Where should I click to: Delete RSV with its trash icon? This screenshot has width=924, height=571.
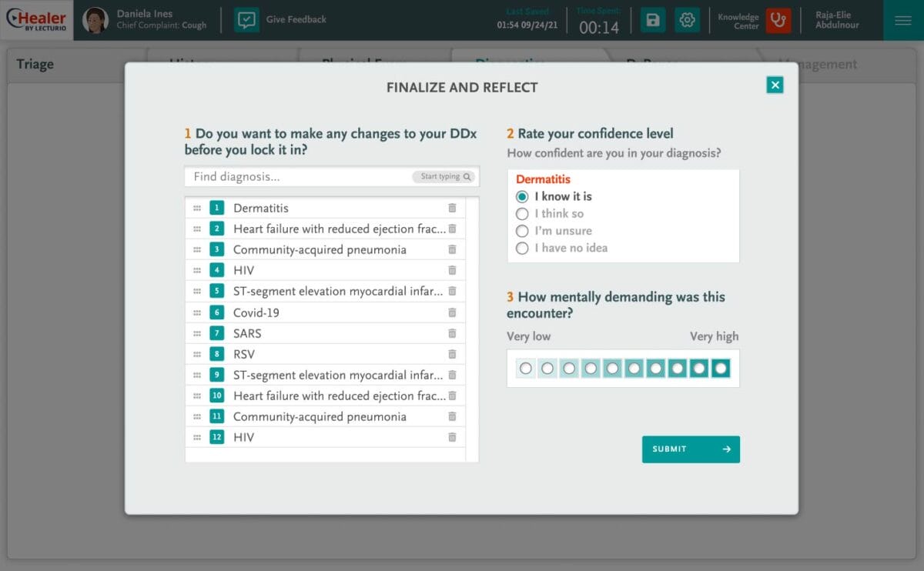tap(452, 354)
